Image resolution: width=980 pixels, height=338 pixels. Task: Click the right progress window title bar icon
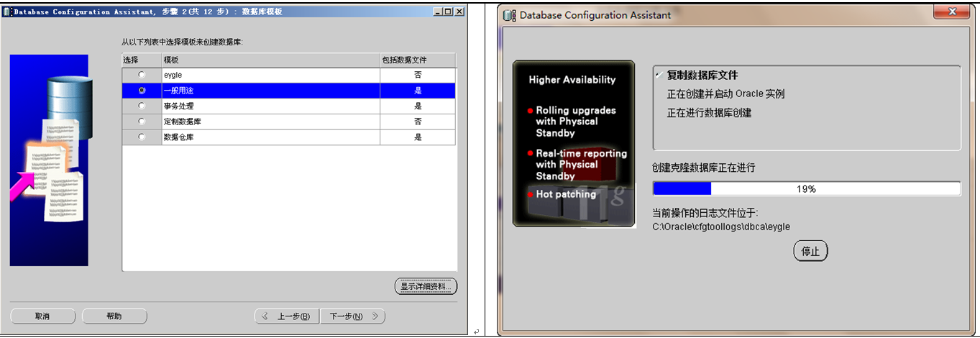[x=509, y=14]
